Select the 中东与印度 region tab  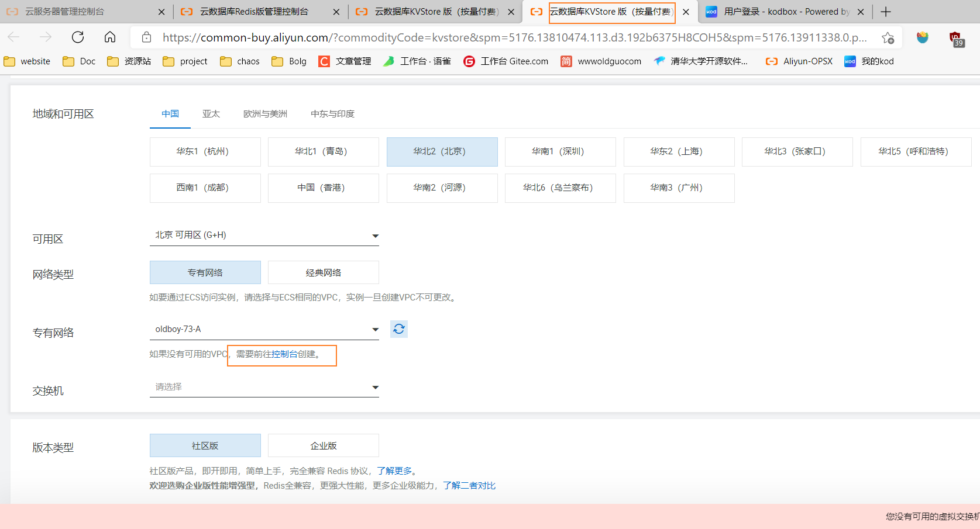[332, 114]
